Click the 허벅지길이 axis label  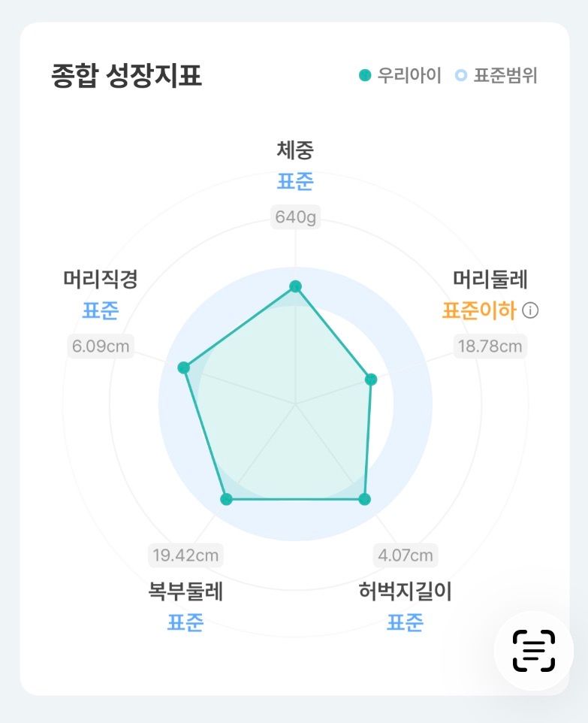tap(406, 592)
